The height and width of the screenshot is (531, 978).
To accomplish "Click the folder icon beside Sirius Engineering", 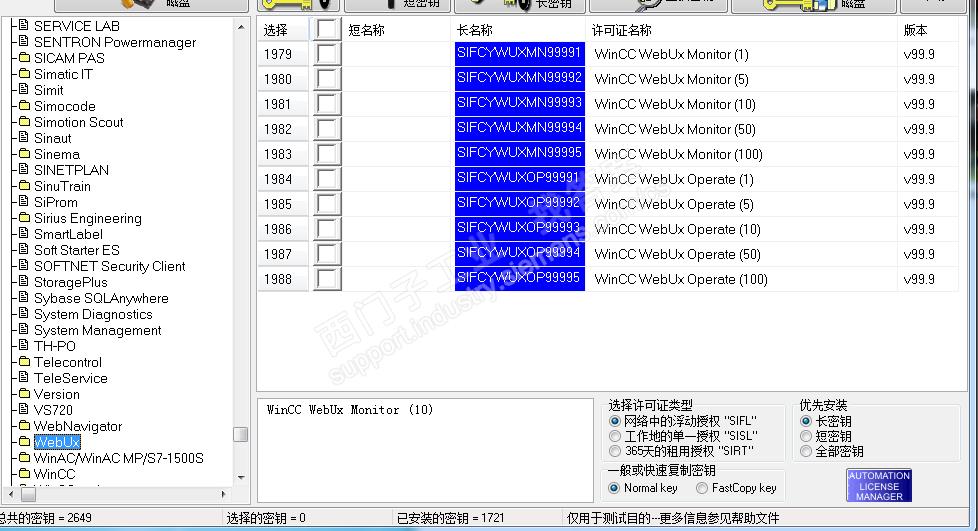I will click(24, 218).
